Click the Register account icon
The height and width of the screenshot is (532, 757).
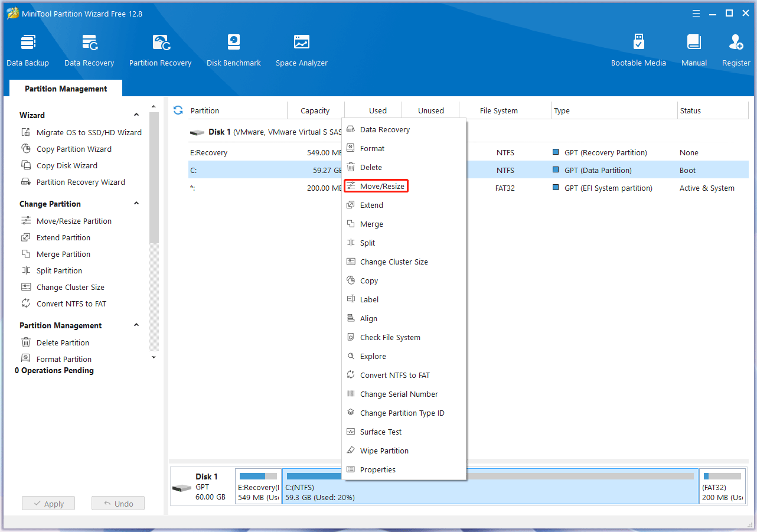point(736,50)
